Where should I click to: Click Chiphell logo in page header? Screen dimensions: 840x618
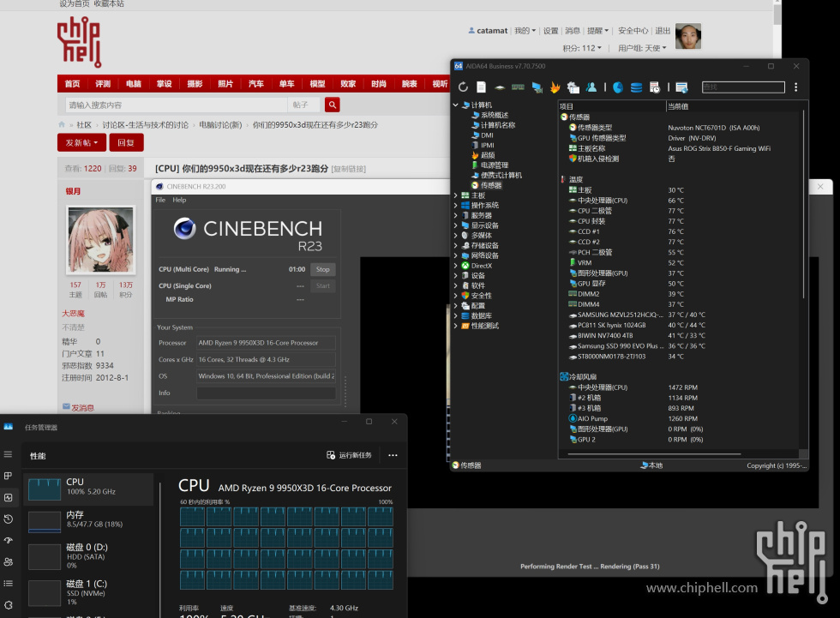point(79,42)
